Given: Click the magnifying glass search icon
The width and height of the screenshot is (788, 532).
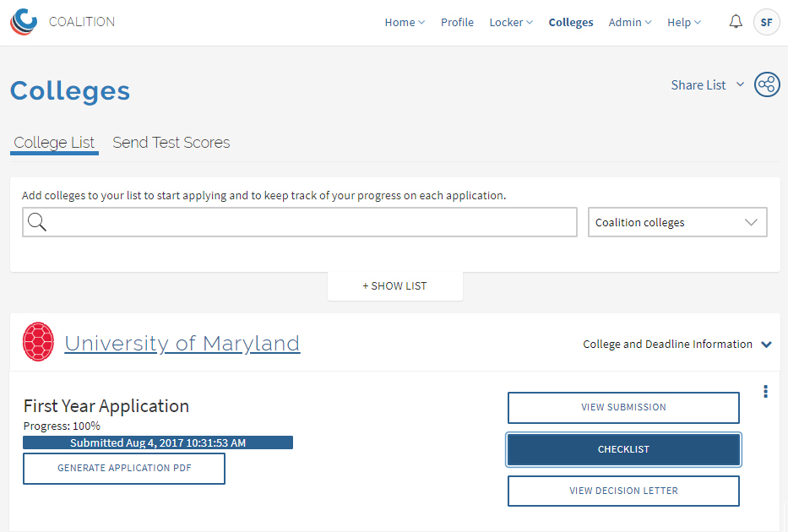Looking at the screenshot, I should pyautogui.click(x=36, y=221).
